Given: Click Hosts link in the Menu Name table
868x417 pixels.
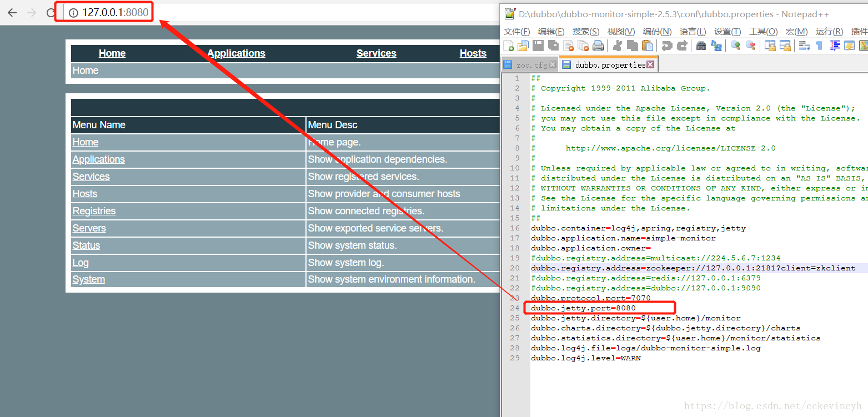Looking at the screenshot, I should [x=85, y=194].
